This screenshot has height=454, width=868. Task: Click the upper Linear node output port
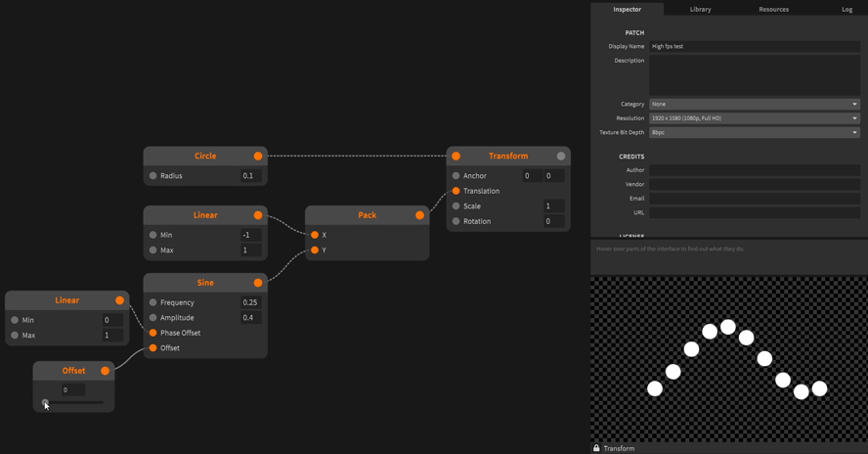(x=258, y=215)
